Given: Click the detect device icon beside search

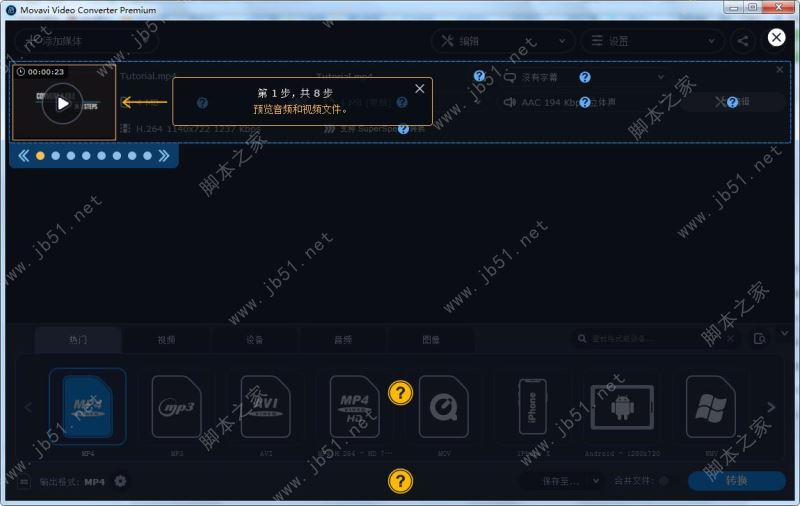Looking at the screenshot, I should coord(760,339).
